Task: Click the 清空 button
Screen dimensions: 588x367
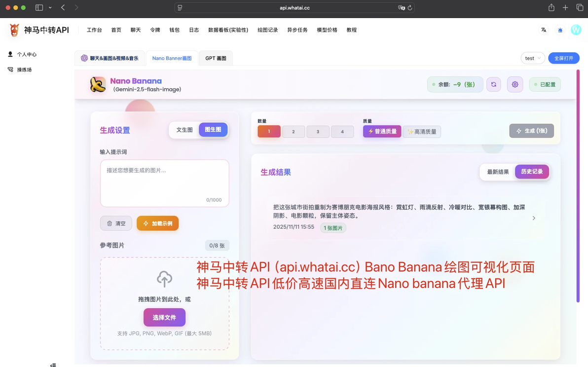Action: tap(116, 223)
